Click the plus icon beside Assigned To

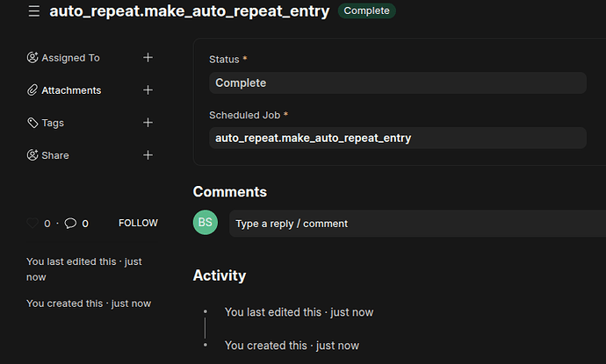coord(148,58)
